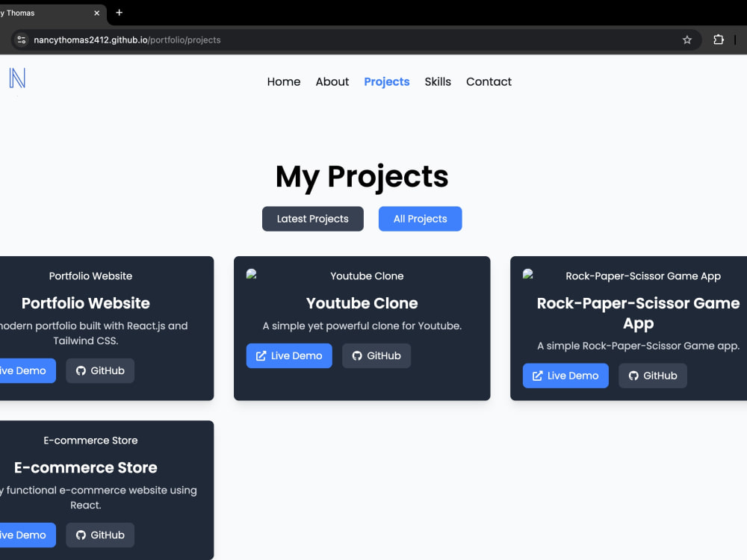Image resolution: width=747 pixels, height=560 pixels.
Task: Go to the Home page
Action: tap(284, 82)
